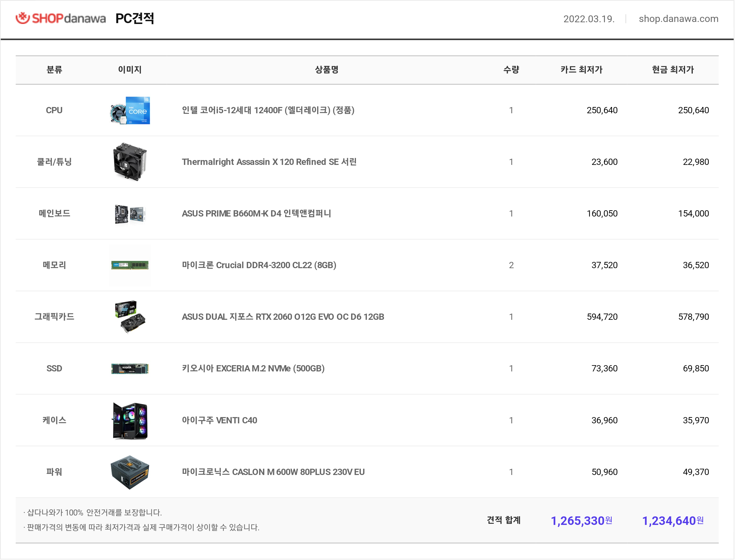Select the SSD category cell

(x=54, y=369)
